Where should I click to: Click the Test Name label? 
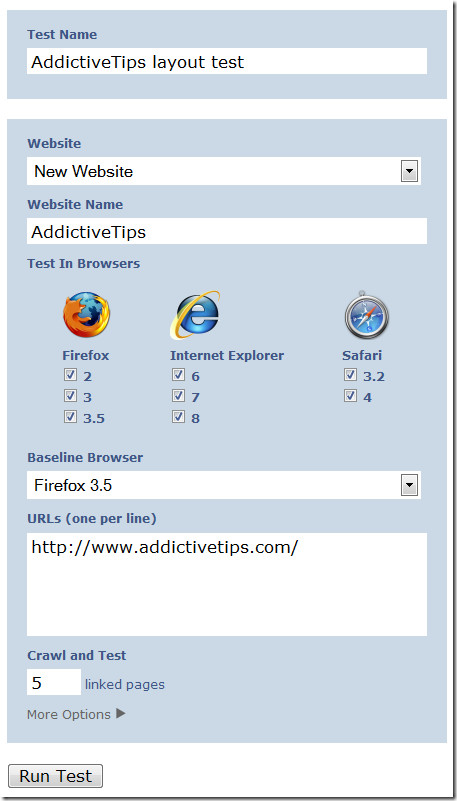[62, 35]
